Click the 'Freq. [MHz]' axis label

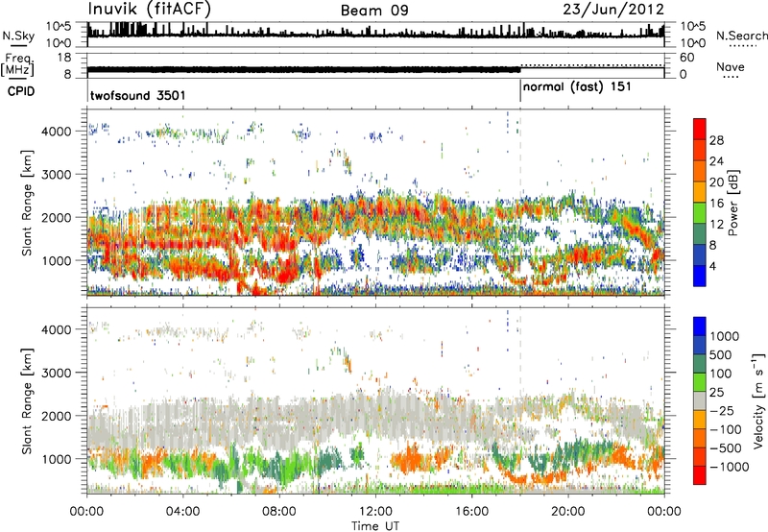click(17, 64)
